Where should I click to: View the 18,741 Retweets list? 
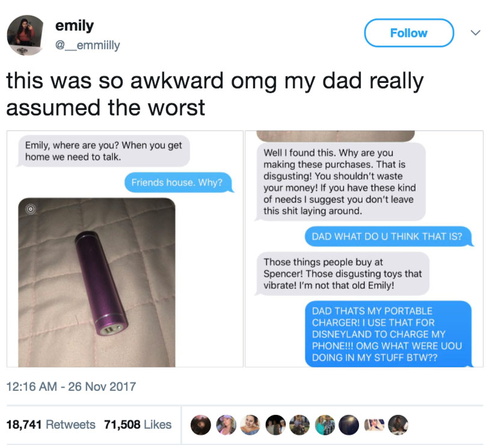click(51, 425)
